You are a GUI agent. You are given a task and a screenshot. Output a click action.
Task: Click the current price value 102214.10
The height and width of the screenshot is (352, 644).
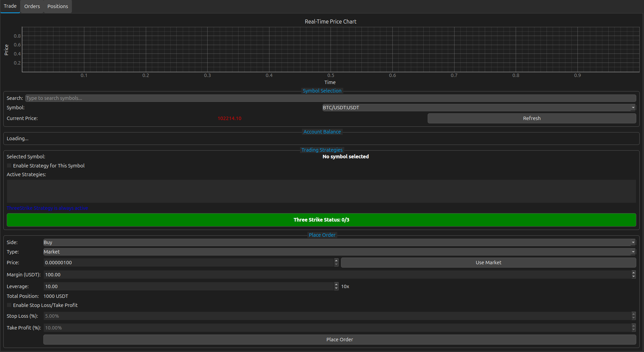229,118
